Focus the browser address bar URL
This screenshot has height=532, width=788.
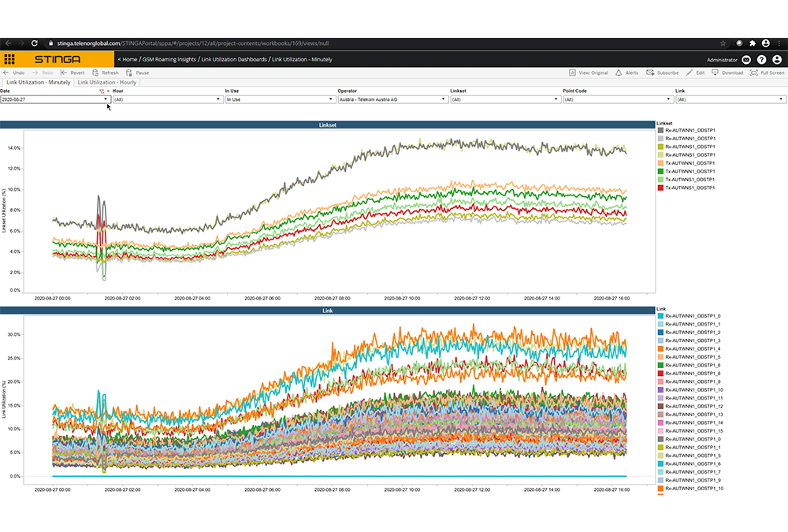193,43
